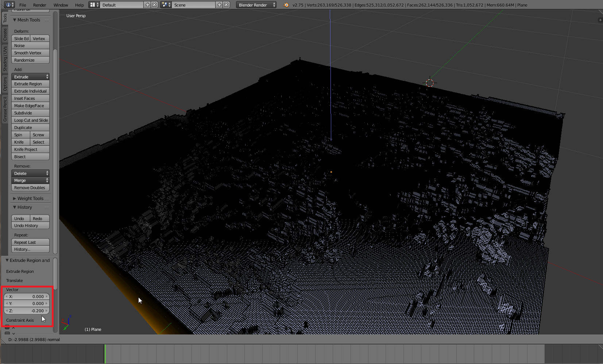Increase Vector X with right arrow
The image size is (603, 364).
47,297
